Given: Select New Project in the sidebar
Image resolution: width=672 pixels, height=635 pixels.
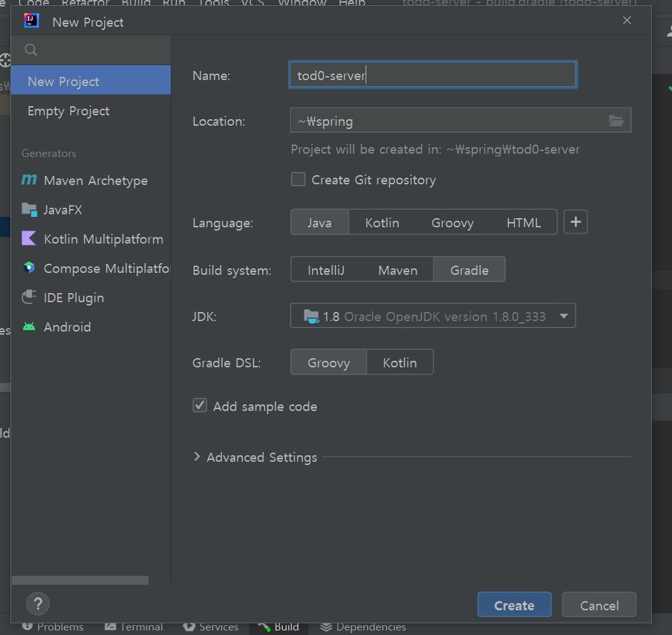Looking at the screenshot, I should pos(91,81).
